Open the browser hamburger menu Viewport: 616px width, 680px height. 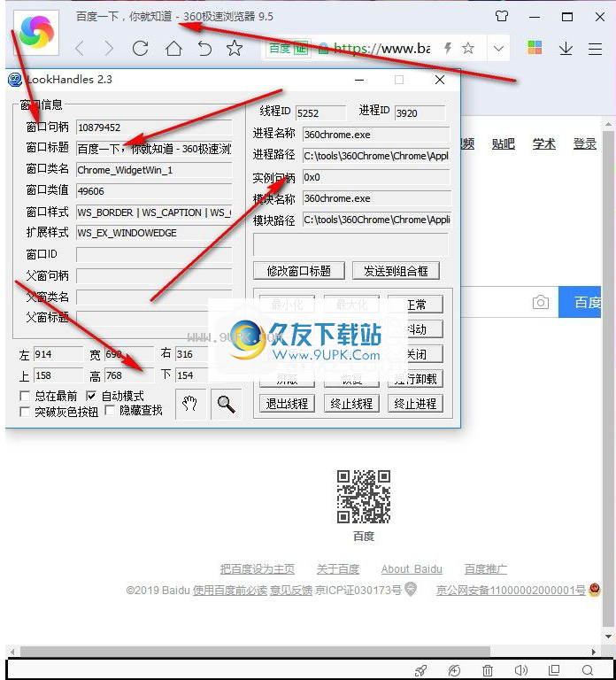pyautogui.click(x=595, y=49)
